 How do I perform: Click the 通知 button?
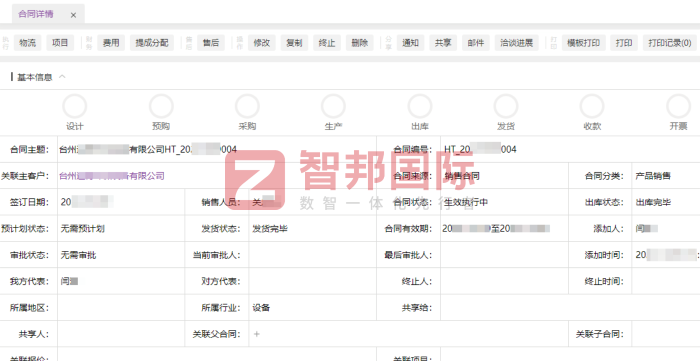tap(410, 43)
